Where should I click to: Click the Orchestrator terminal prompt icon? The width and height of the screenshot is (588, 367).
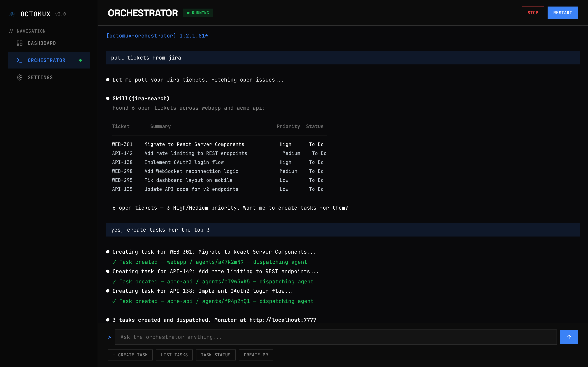(x=20, y=60)
